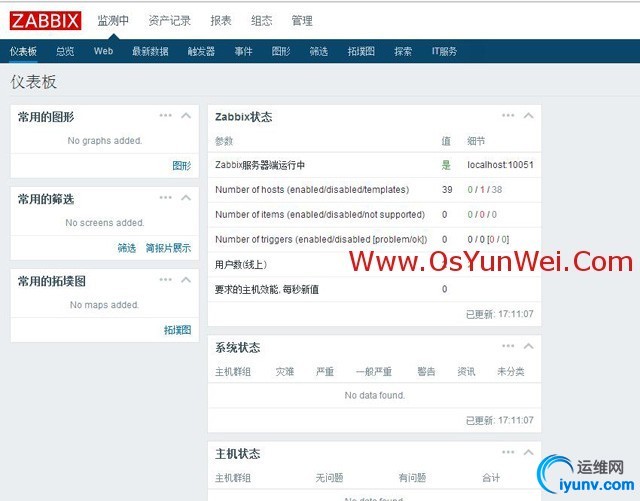Open the 资产记录 main menu

(169, 20)
